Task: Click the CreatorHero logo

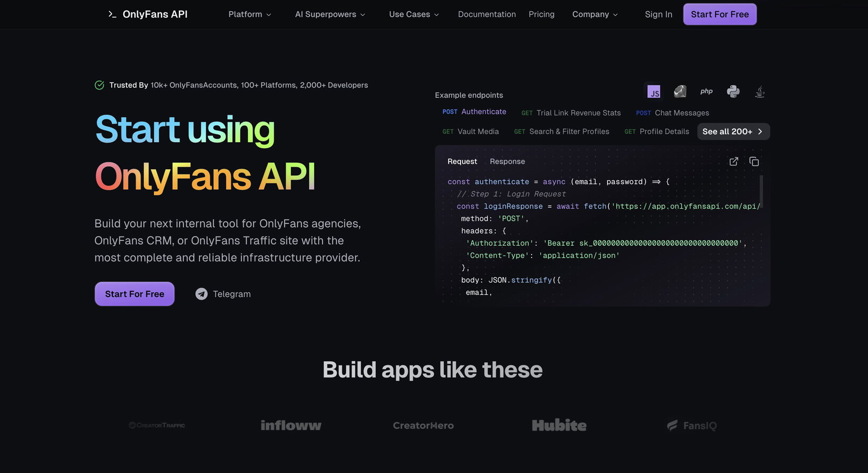Action: click(423, 425)
